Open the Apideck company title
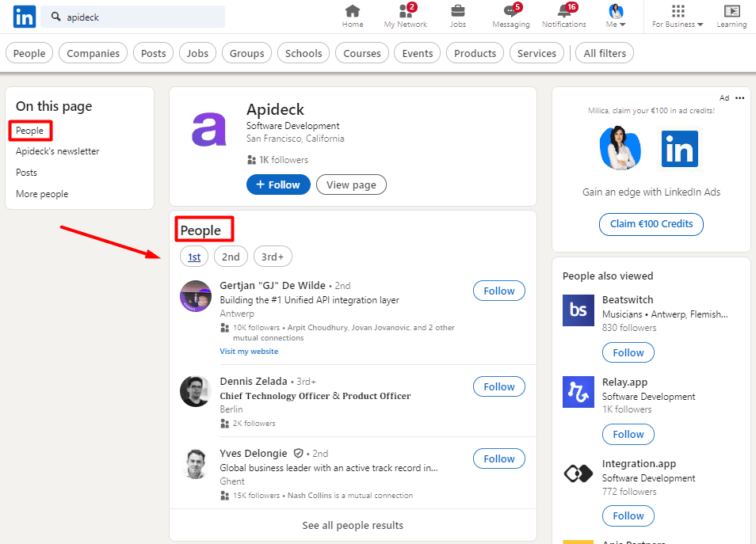 point(275,109)
